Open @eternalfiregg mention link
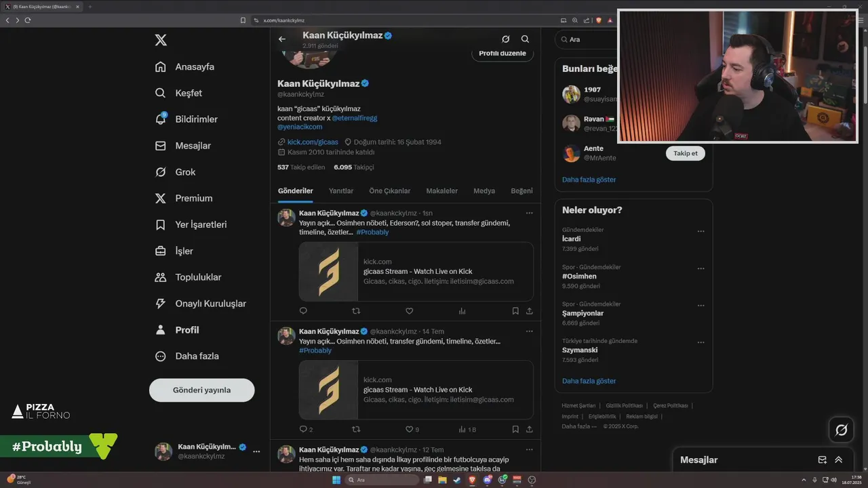This screenshot has width=868, height=488. click(x=355, y=118)
